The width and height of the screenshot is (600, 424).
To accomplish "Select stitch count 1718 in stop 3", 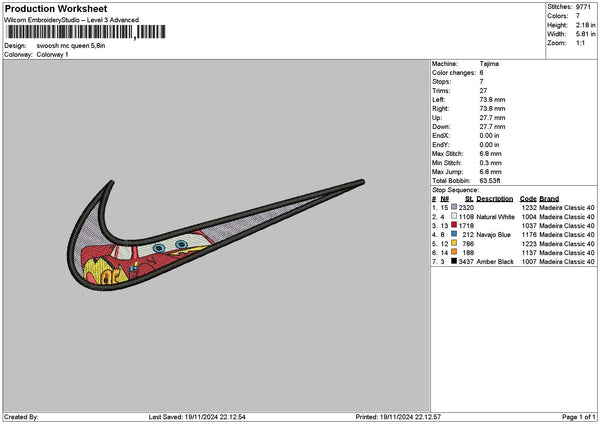I will click(x=466, y=226).
